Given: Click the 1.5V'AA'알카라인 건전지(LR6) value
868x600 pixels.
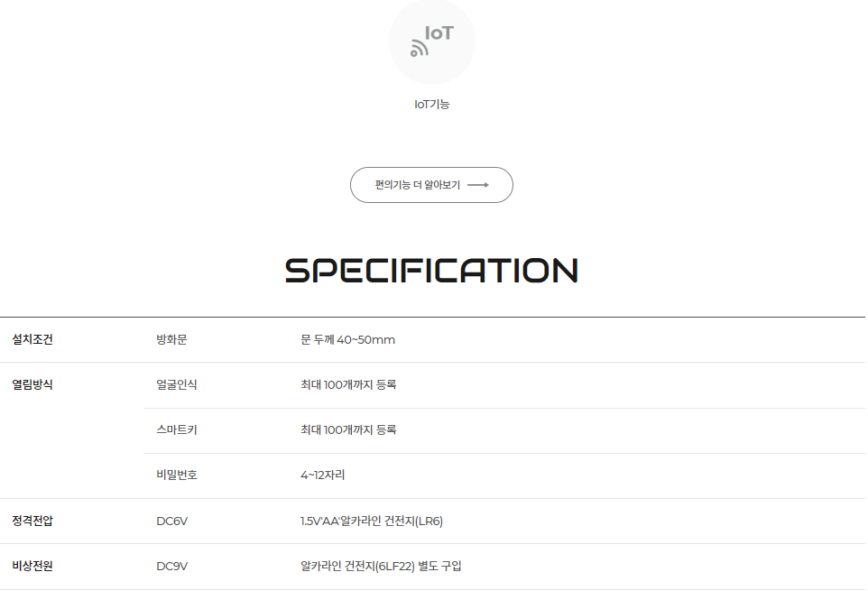Looking at the screenshot, I should coord(372,522).
